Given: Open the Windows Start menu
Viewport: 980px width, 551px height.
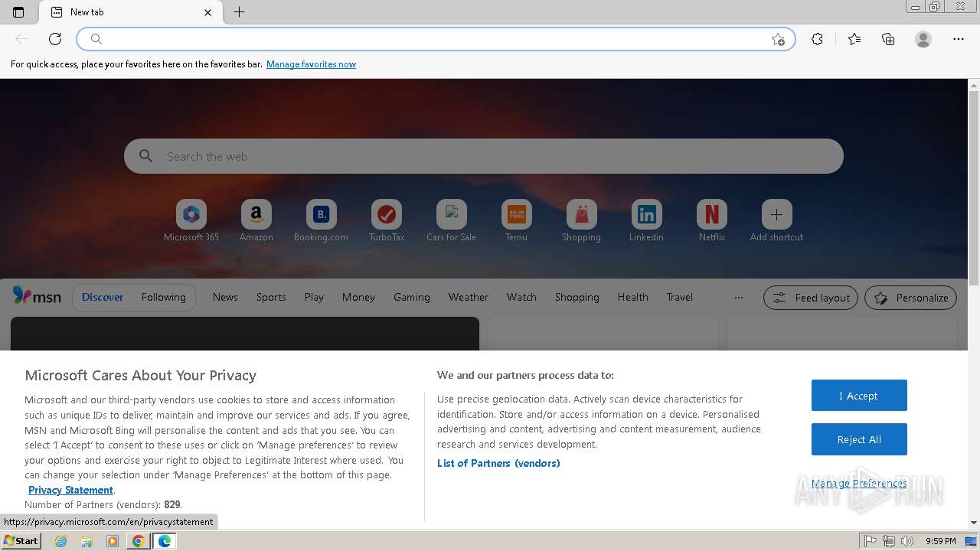Looking at the screenshot, I should pos(21,541).
